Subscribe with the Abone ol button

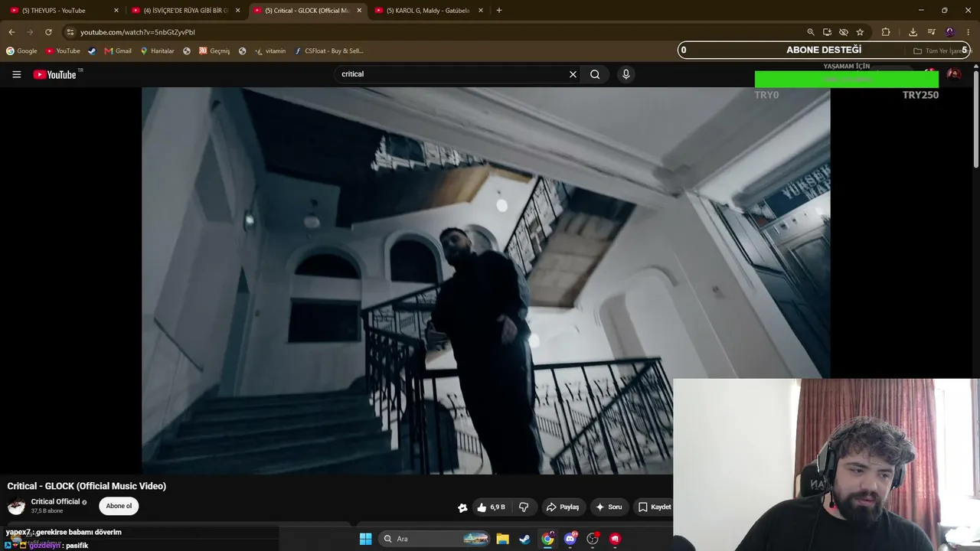tap(119, 506)
